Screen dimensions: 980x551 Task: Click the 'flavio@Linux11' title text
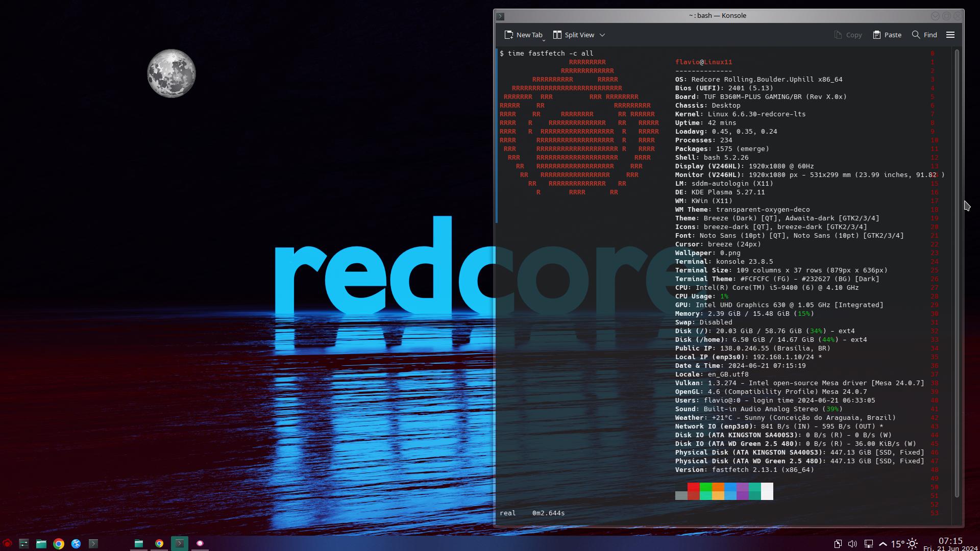(704, 62)
